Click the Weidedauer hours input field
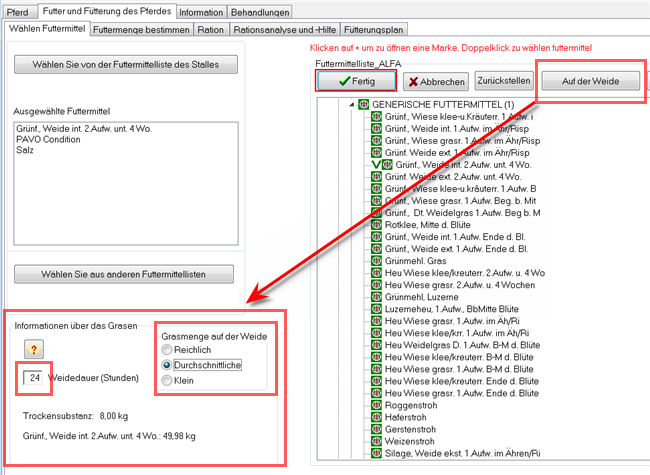The height and width of the screenshot is (475, 650). [33, 378]
